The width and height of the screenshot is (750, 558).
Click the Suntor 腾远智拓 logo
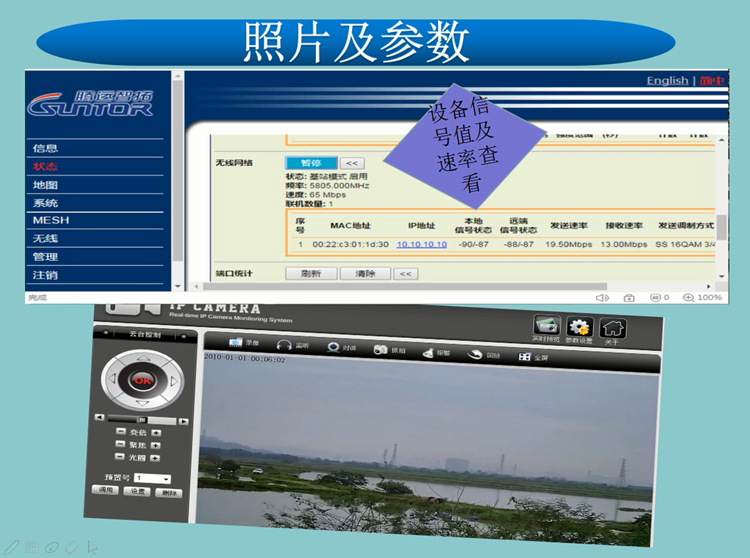(x=90, y=103)
